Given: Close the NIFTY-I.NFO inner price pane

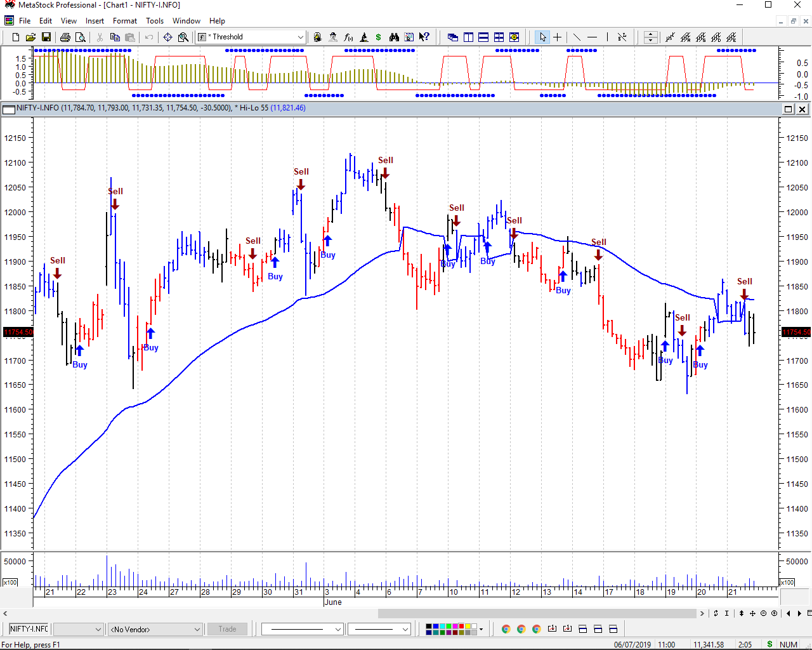Looking at the screenshot, I should (802, 109).
